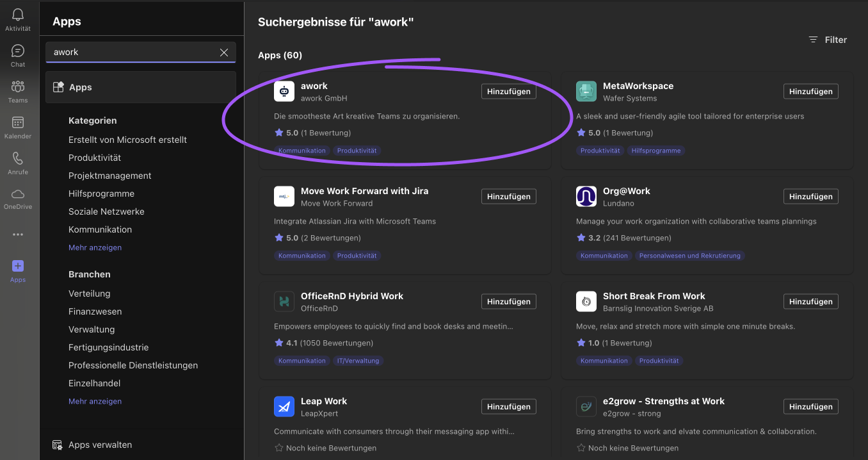
Task: Click the MetaWorkspace app logo
Action: click(586, 92)
